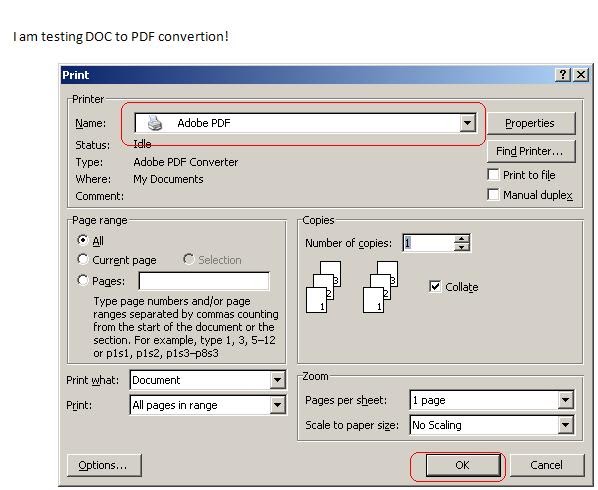Open Scale to paper size dropdown
The image size is (598, 490).
click(566, 425)
